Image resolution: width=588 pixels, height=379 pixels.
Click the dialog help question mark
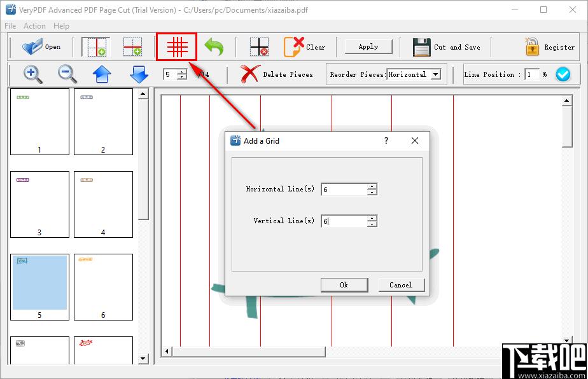(x=386, y=141)
